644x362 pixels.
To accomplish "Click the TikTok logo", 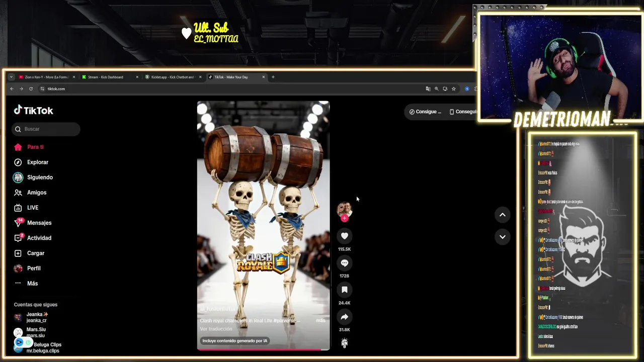I will [x=33, y=110].
